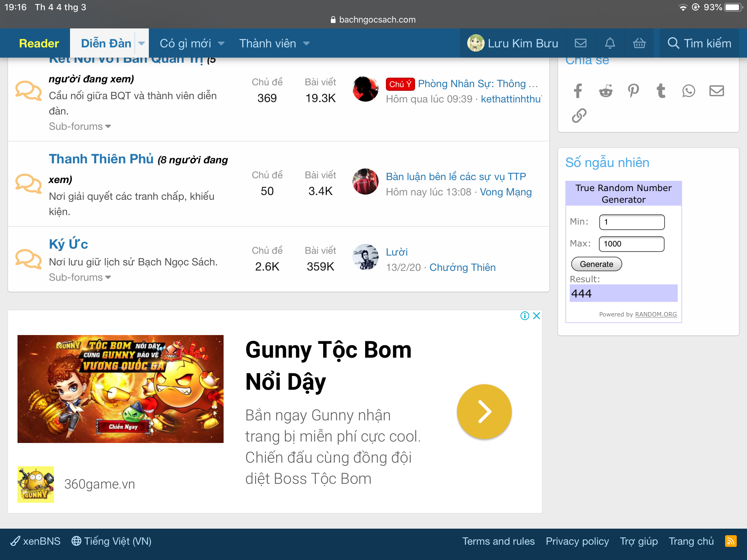The image size is (747, 560).
Task: Share on Pinterest icon
Action: click(x=634, y=91)
